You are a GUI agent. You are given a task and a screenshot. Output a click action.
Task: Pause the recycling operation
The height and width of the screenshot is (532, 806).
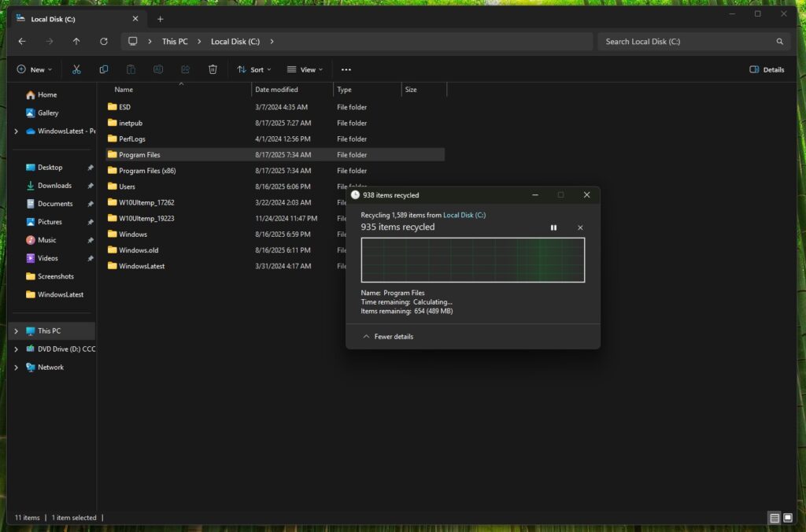coord(553,227)
